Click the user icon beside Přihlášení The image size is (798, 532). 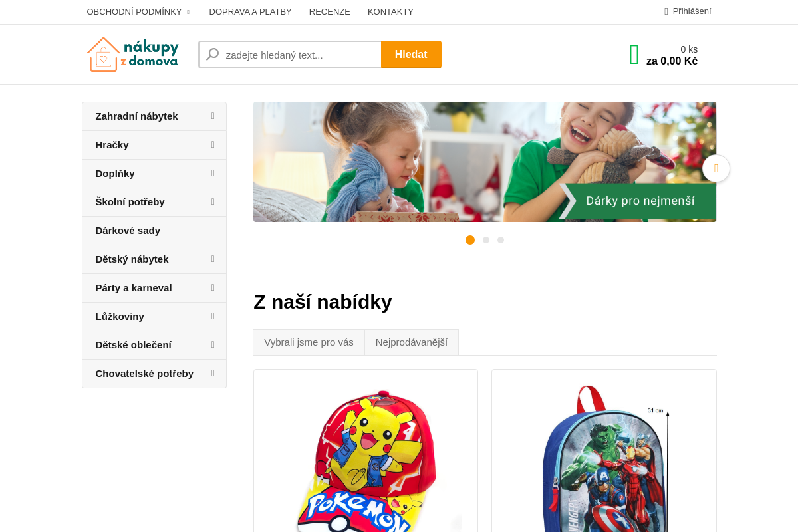[x=666, y=11]
